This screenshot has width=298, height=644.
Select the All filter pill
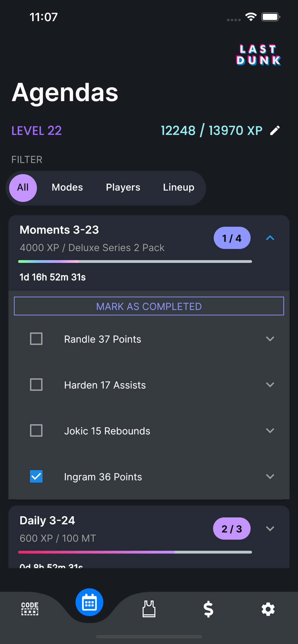23,188
